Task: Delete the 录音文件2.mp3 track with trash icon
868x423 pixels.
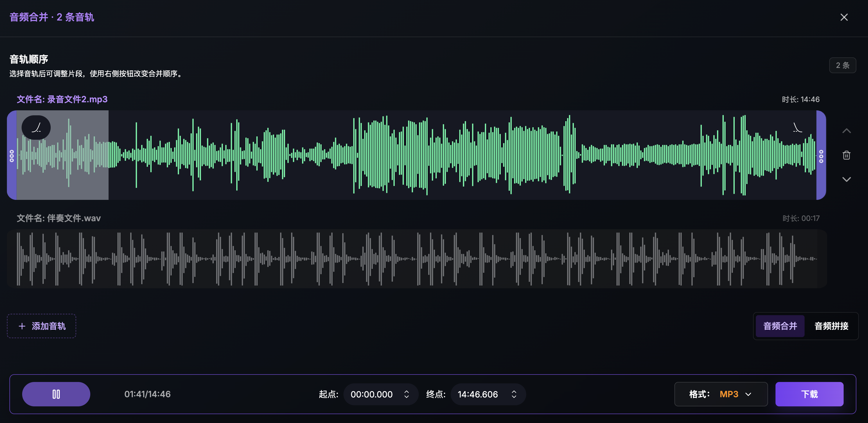Action: 846,155
